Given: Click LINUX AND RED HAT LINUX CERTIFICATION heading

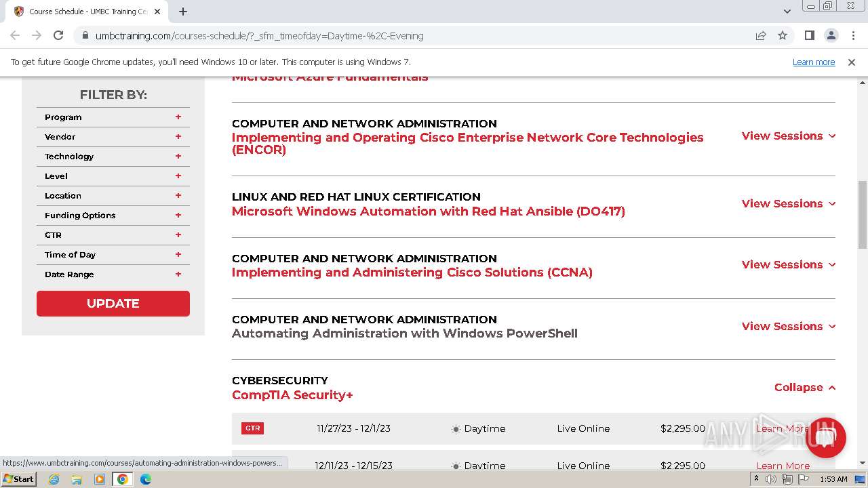Looking at the screenshot, I should pyautogui.click(x=356, y=197).
